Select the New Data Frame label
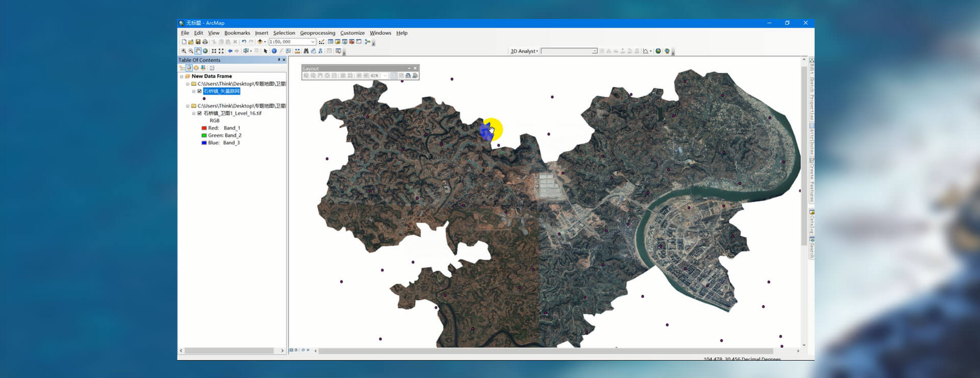The image size is (980, 378). coord(211,76)
